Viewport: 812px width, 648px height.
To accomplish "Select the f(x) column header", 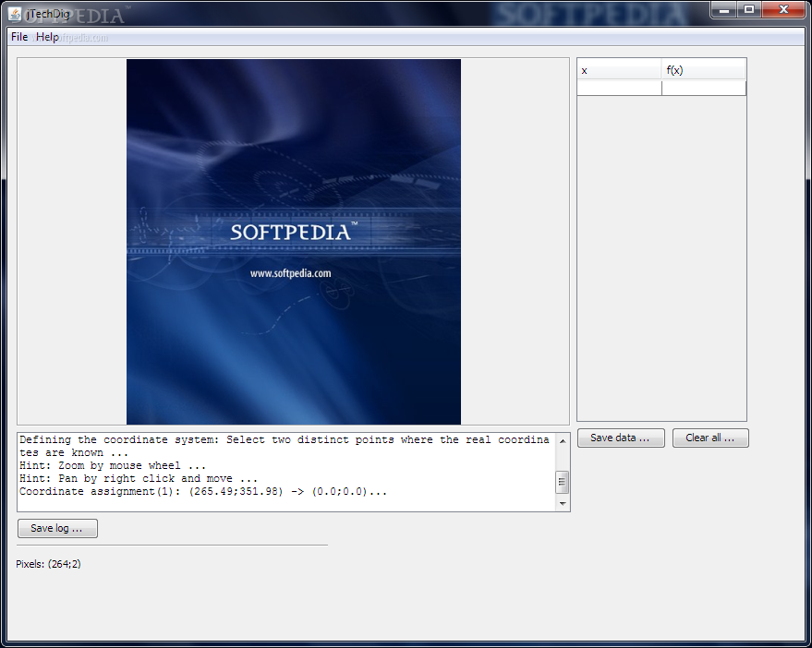I will 704,70.
